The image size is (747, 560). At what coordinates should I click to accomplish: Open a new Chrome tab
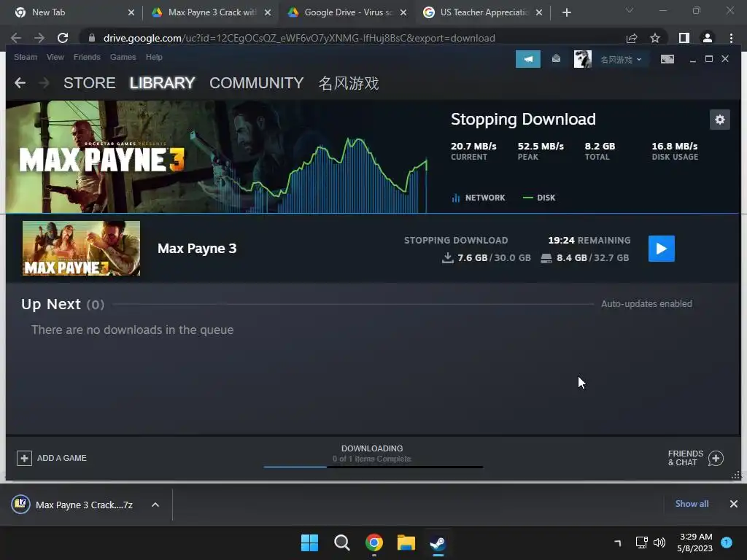tap(566, 12)
